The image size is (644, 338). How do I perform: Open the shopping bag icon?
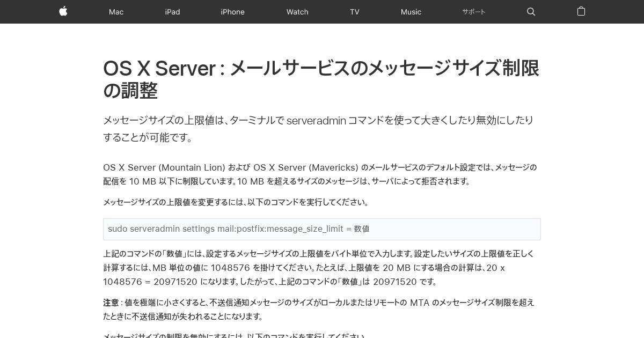pyautogui.click(x=581, y=11)
